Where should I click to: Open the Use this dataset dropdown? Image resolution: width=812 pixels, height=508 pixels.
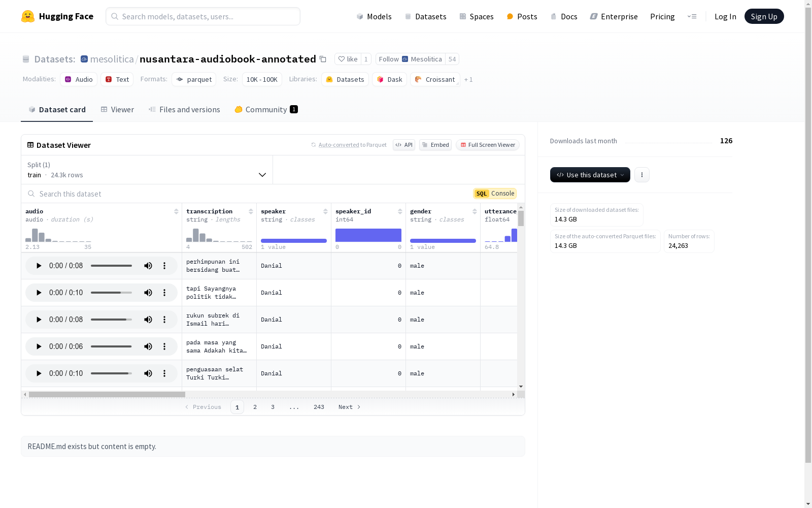590,175
